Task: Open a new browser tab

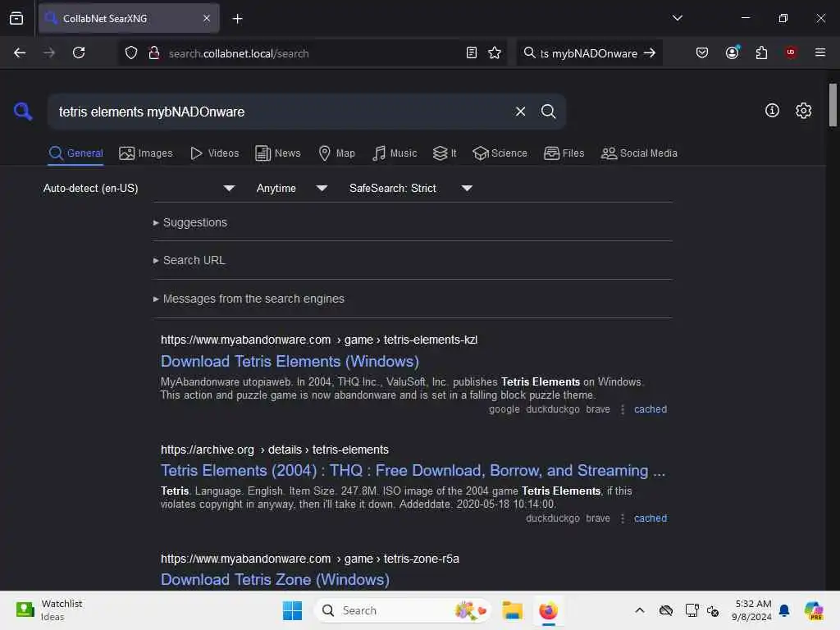Action: pos(237,19)
